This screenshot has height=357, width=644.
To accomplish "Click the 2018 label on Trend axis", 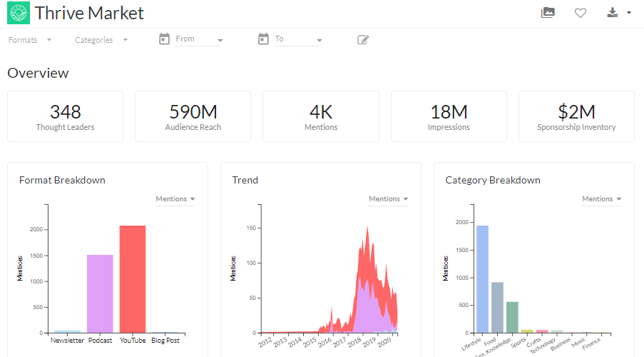I will [x=355, y=342].
